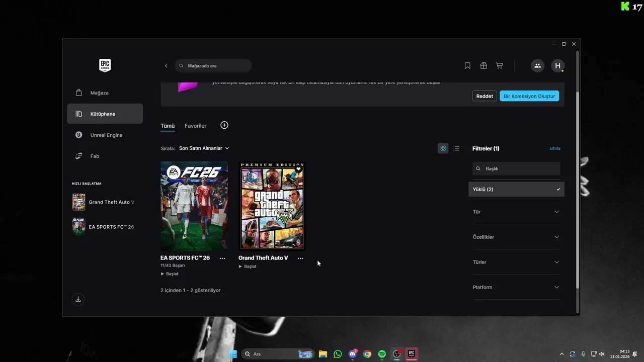Switch library to grid view

(443, 148)
